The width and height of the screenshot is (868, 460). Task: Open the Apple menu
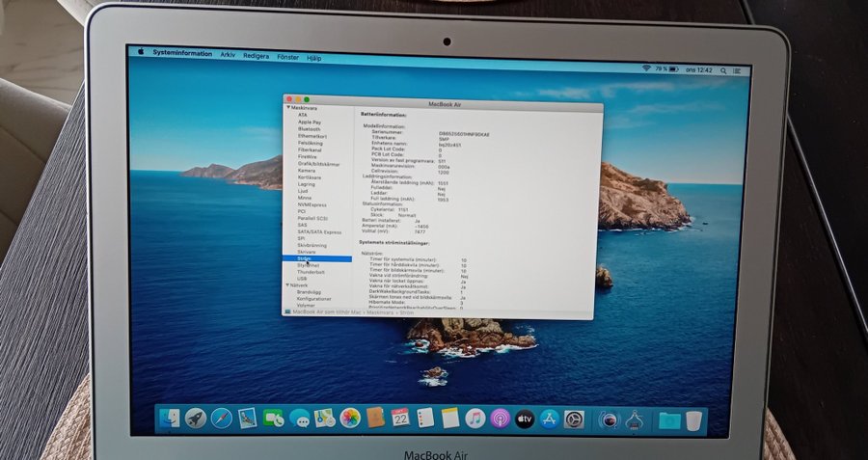(x=140, y=53)
